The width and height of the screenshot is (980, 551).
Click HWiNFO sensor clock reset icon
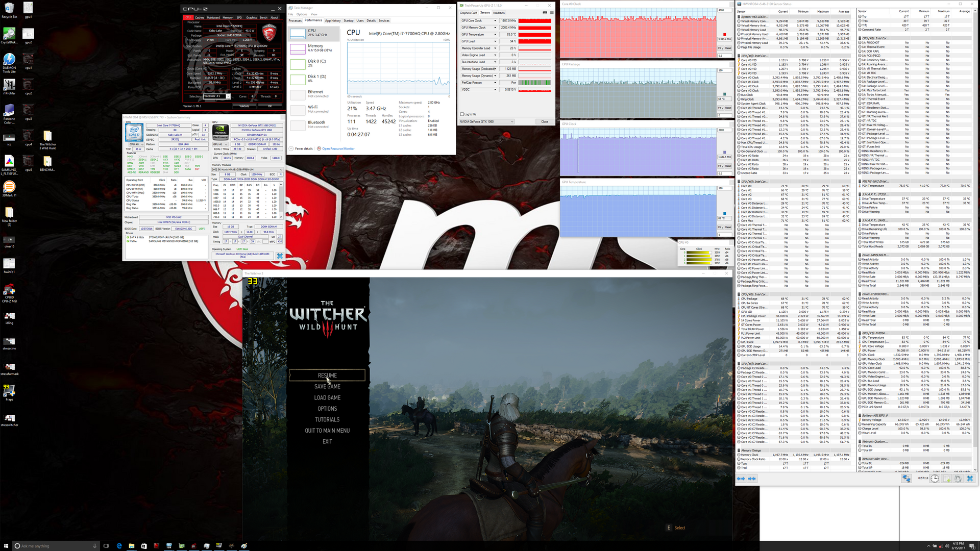[935, 479]
